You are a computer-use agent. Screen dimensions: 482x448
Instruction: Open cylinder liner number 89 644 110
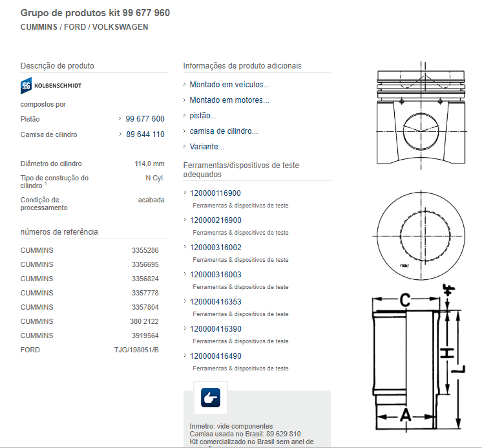coord(145,134)
